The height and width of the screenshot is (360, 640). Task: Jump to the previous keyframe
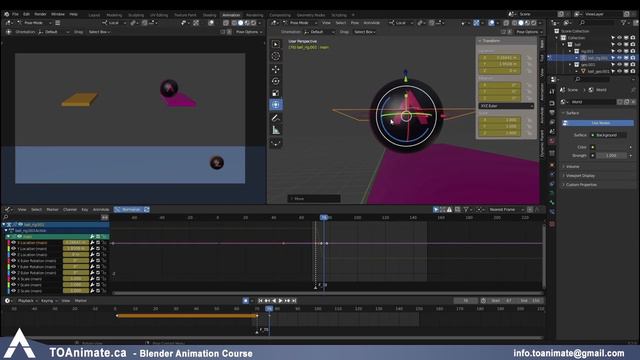pyautogui.click(x=267, y=301)
